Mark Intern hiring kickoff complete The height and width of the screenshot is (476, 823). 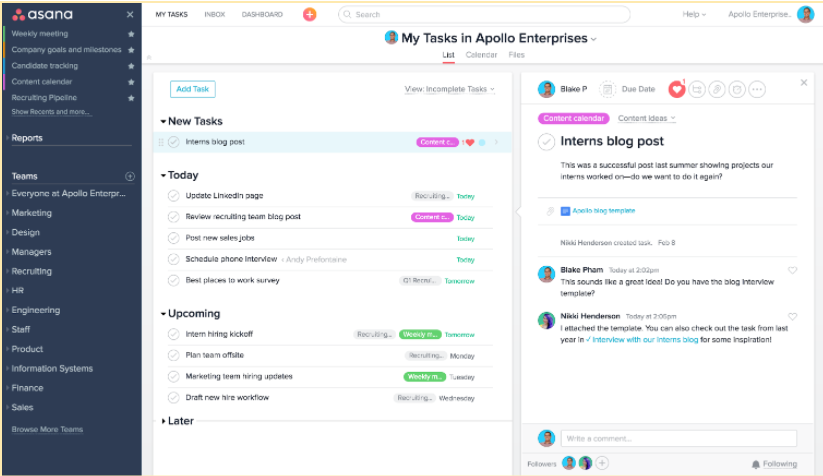point(174,334)
